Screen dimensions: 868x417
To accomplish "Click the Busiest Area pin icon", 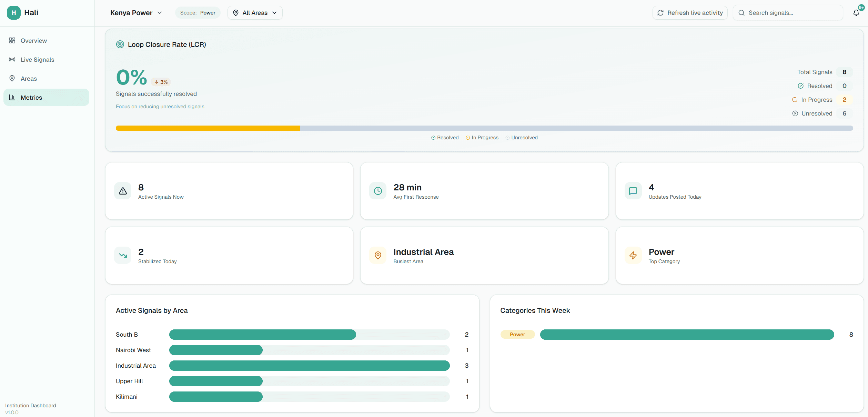I will pos(378,256).
